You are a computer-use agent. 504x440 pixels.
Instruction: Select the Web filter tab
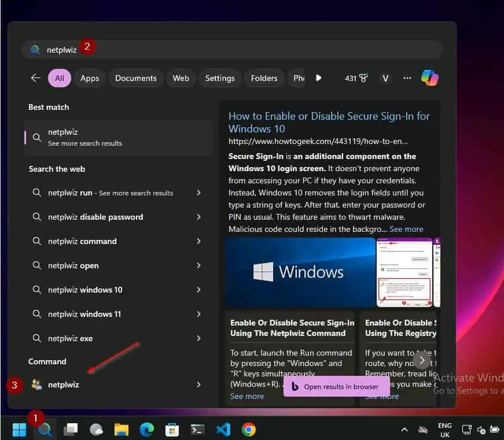(181, 78)
